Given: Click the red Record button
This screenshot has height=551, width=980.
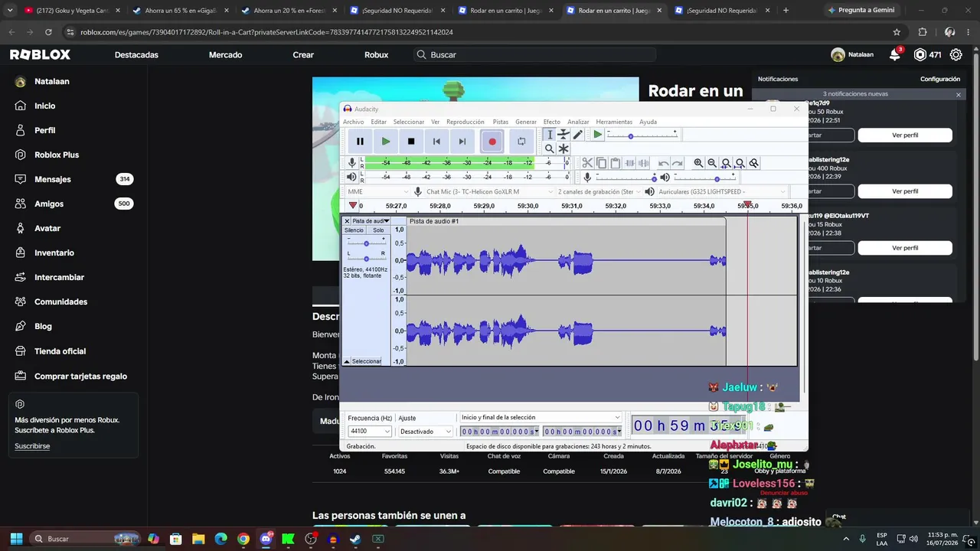Looking at the screenshot, I should (492, 142).
